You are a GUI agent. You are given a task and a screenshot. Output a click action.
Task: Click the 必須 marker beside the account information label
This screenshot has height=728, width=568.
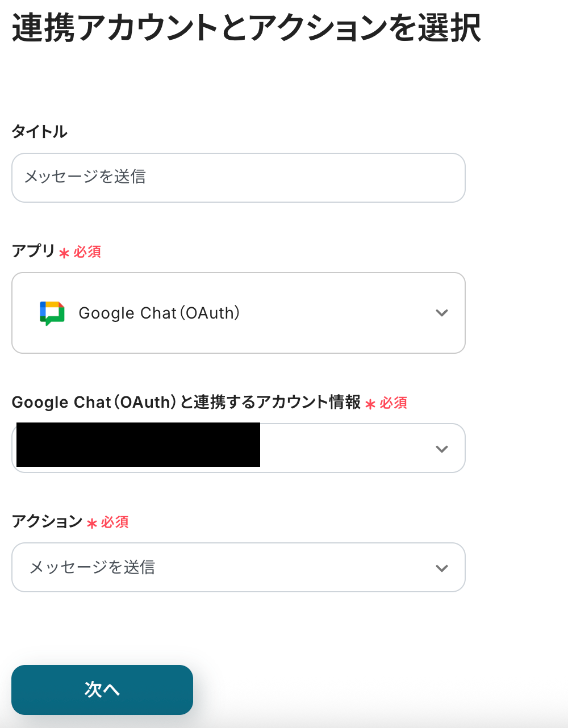coord(394,403)
